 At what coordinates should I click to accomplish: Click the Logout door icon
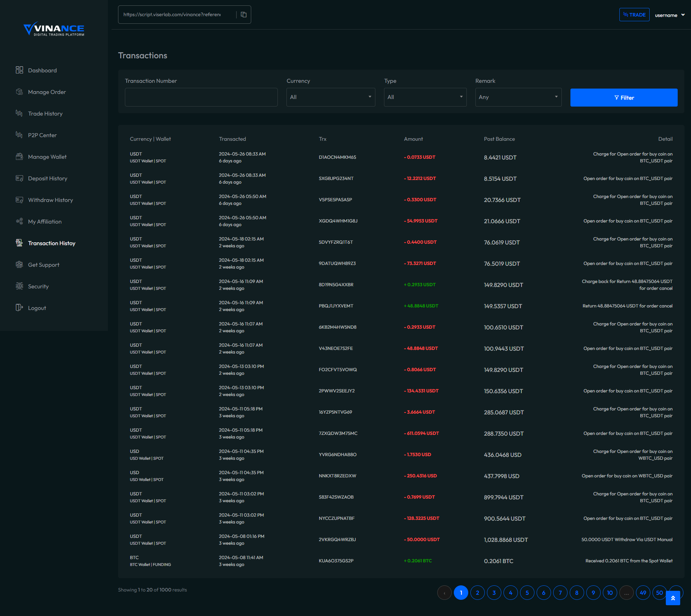[x=19, y=308]
